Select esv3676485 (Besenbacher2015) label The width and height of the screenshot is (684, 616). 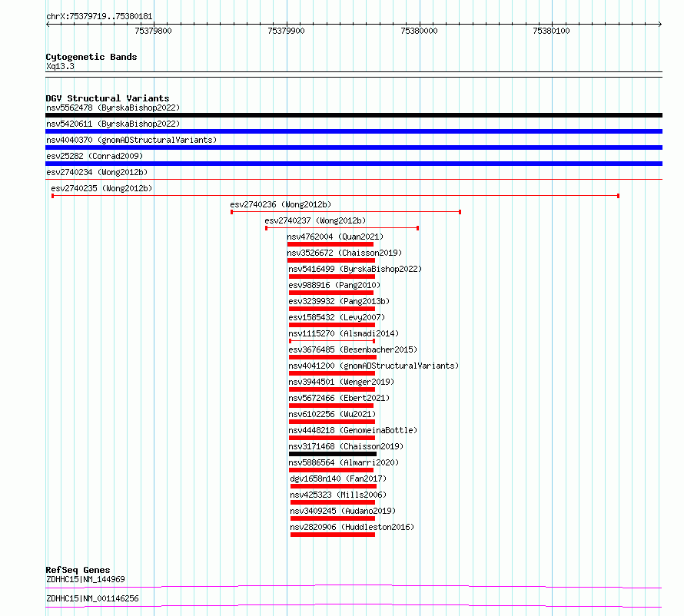click(x=353, y=349)
